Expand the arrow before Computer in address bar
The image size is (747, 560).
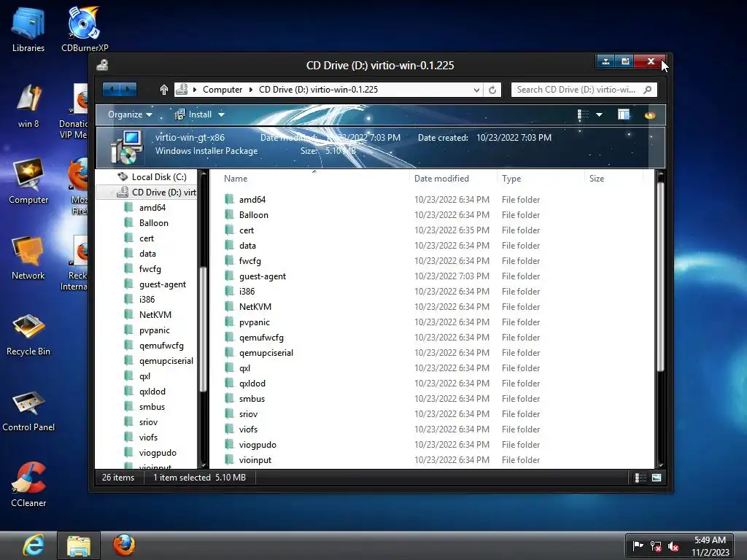pos(194,90)
